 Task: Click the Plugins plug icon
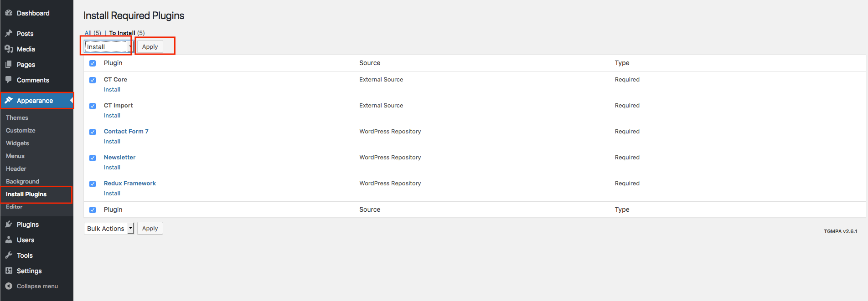point(9,224)
